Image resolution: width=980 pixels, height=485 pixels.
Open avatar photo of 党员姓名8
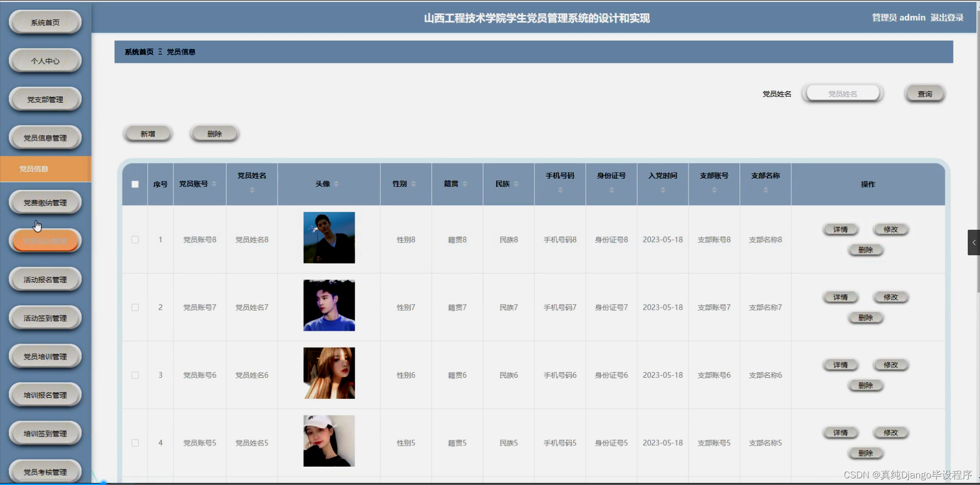point(329,238)
